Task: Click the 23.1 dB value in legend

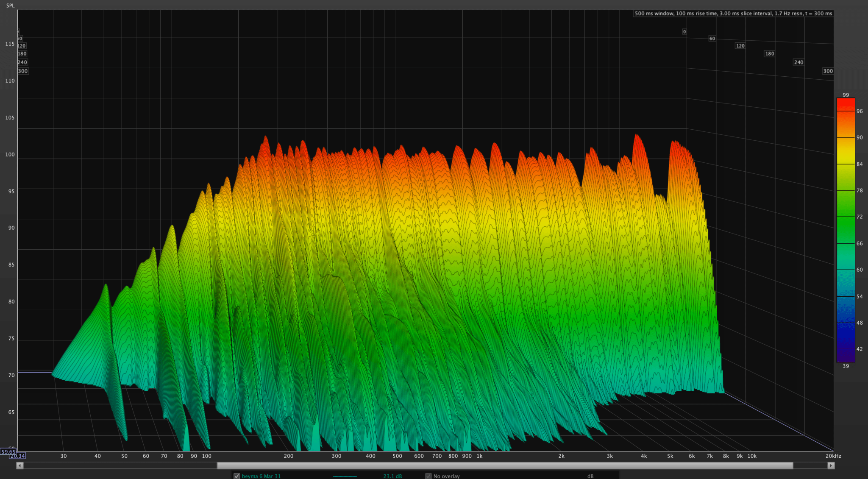Action: [392, 476]
